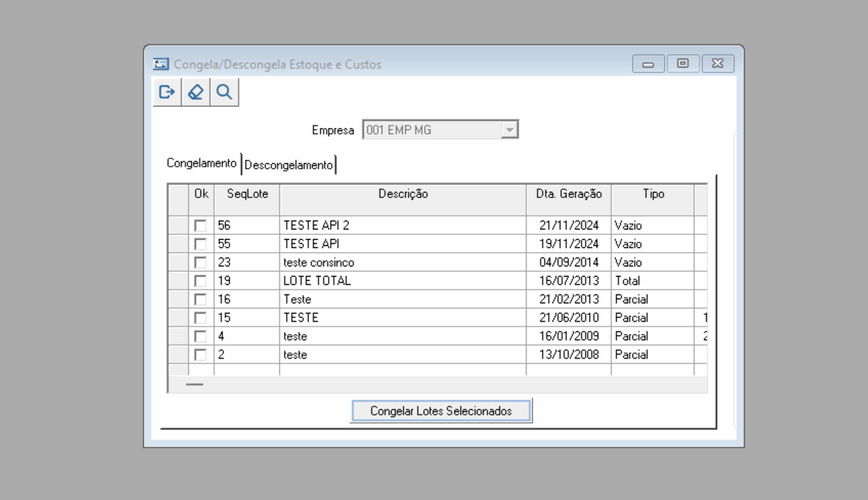The width and height of the screenshot is (868, 500).
Task: Select checkbox of LOTE TOTAL row
Action: click(200, 281)
